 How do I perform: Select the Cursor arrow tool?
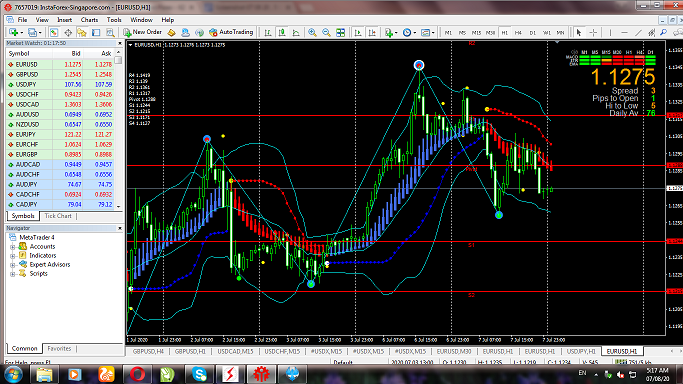[x=579, y=33]
